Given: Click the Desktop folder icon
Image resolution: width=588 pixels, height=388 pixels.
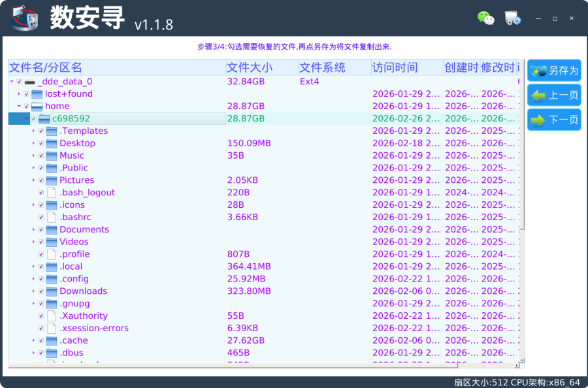Looking at the screenshot, I should (52, 143).
